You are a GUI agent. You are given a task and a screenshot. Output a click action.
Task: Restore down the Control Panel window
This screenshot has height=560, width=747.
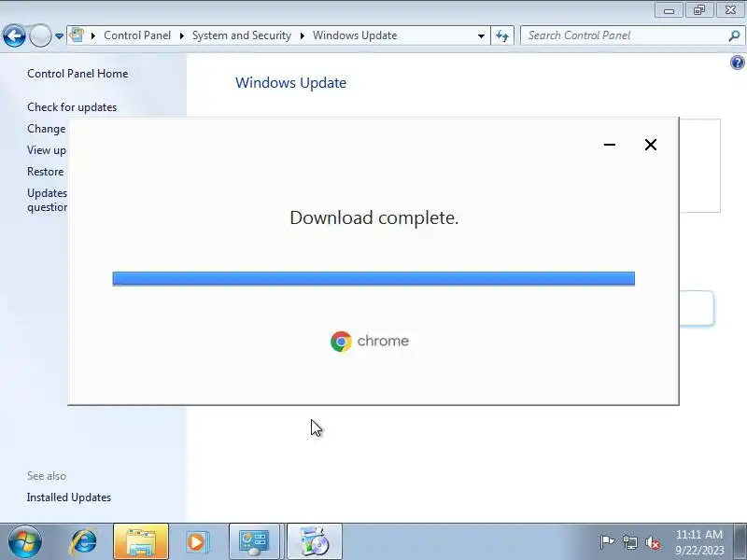698,9
